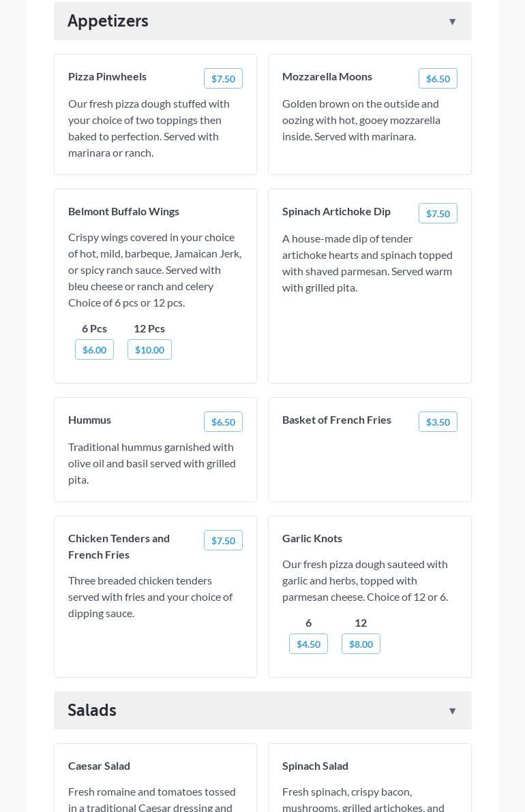Open the Spinach Salad item
This screenshot has height=812, width=525.
[315, 766]
